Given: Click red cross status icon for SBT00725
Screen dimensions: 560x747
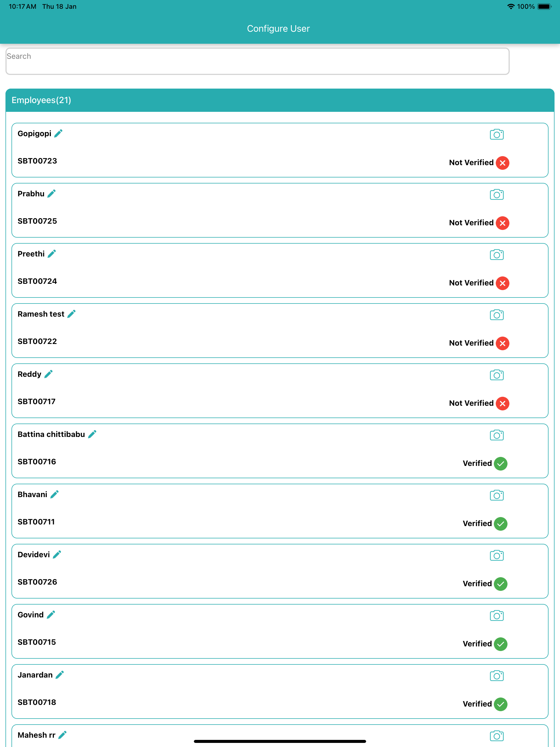Looking at the screenshot, I should coord(502,223).
